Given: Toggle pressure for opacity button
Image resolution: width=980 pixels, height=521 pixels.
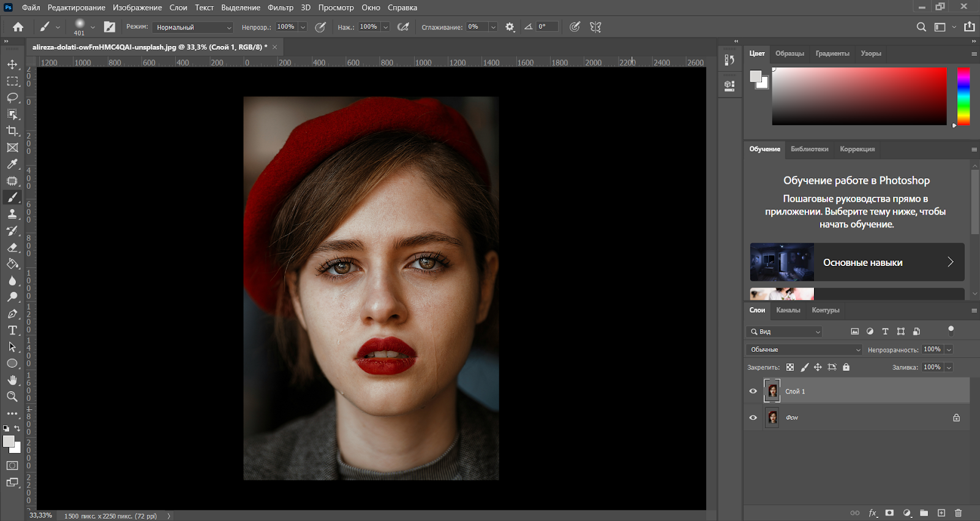Looking at the screenshot, I should tap(320, 27).
